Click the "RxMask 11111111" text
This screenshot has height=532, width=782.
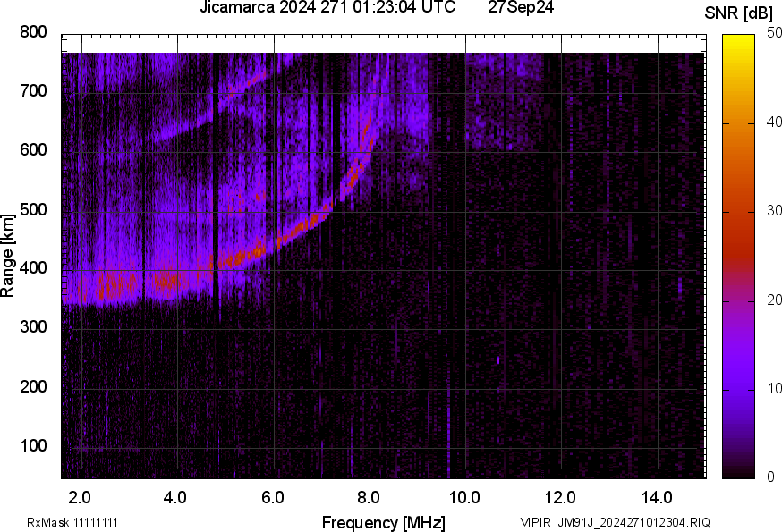coord(72,522)
